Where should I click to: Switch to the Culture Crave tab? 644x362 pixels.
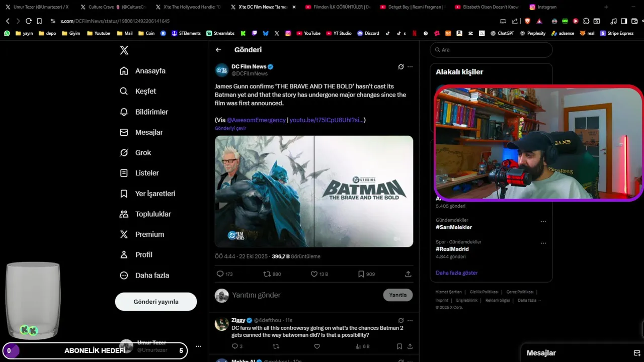113,7
